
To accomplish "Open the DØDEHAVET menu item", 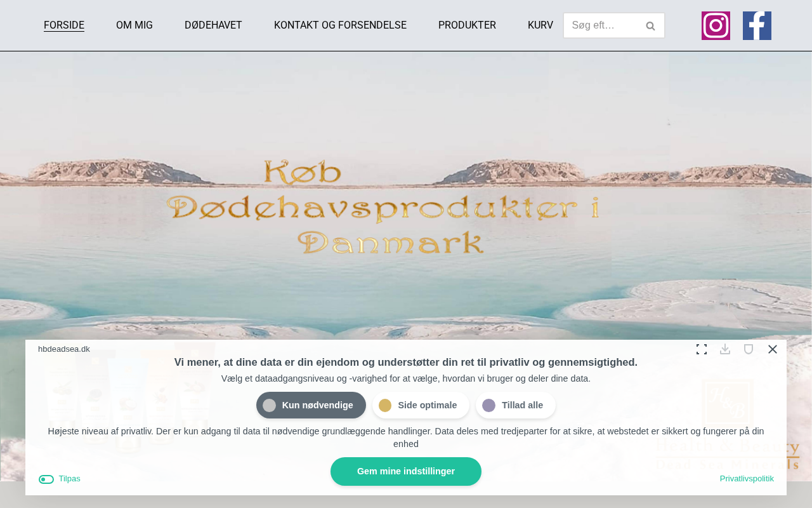I will [213, 25].
